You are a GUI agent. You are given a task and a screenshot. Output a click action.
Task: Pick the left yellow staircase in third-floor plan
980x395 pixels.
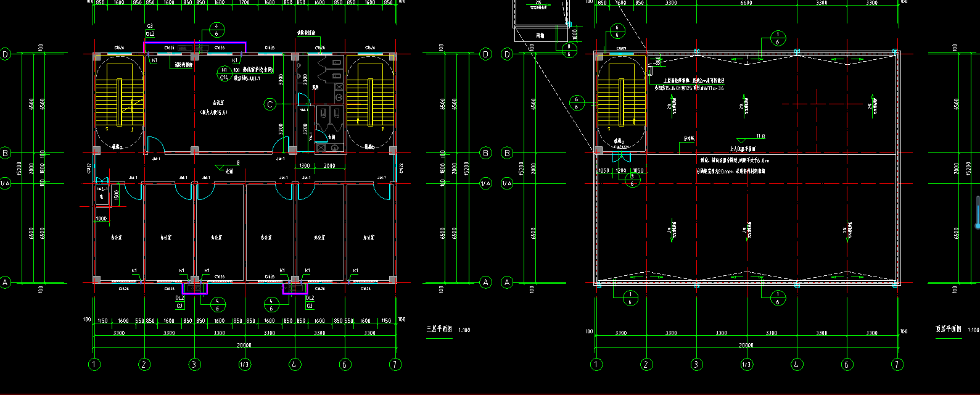[119, 102]
